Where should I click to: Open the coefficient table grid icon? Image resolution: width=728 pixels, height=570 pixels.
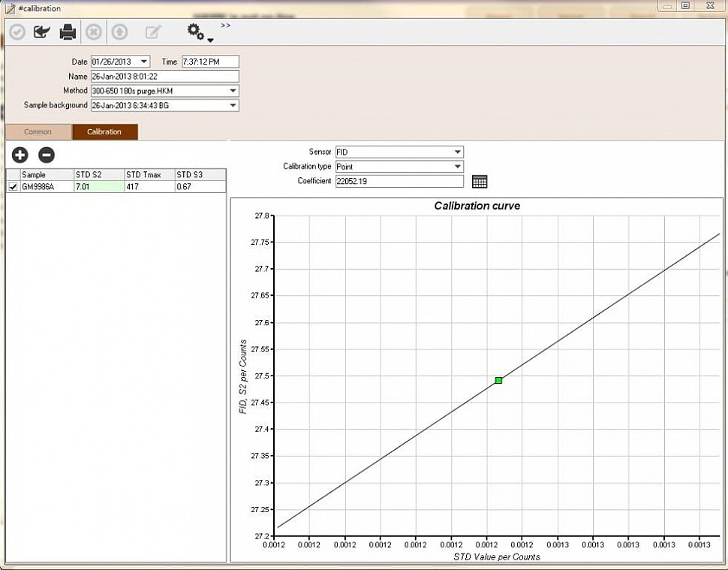480,181
